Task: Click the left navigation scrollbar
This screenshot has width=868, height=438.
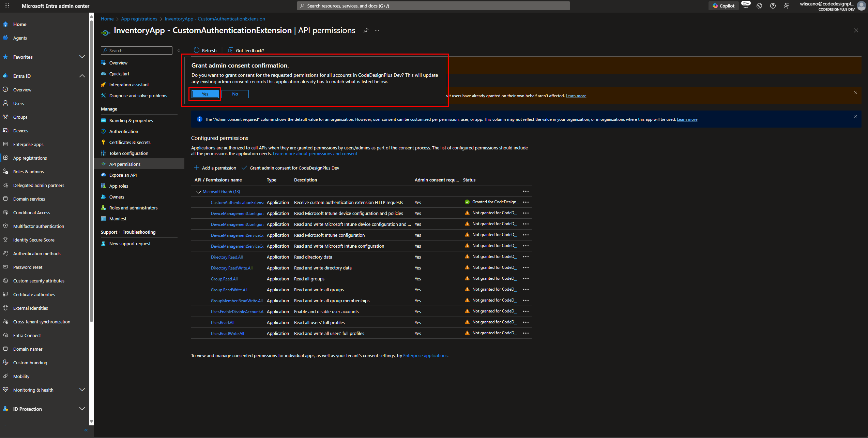Action: (x=91, y=171)
